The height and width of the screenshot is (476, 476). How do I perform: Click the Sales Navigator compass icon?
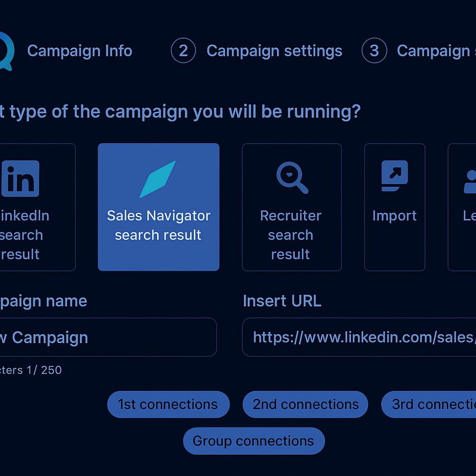click(158, 179)
